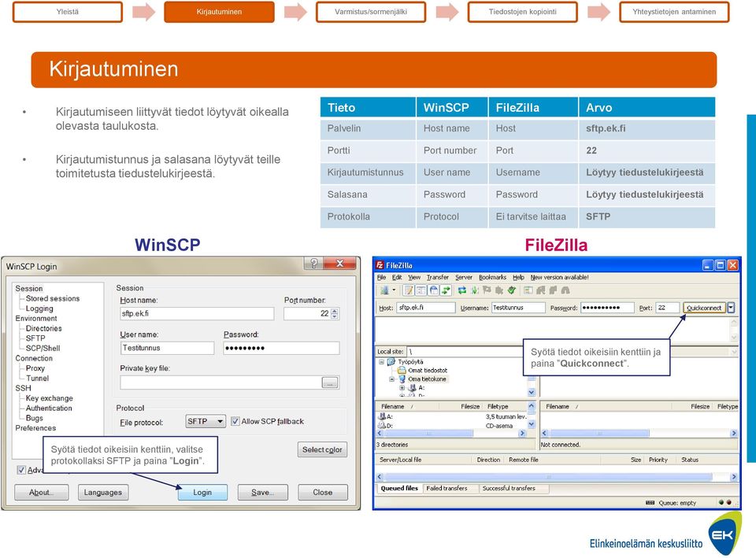Collapse the Oma tietokone tree node

tap(391, 379)
